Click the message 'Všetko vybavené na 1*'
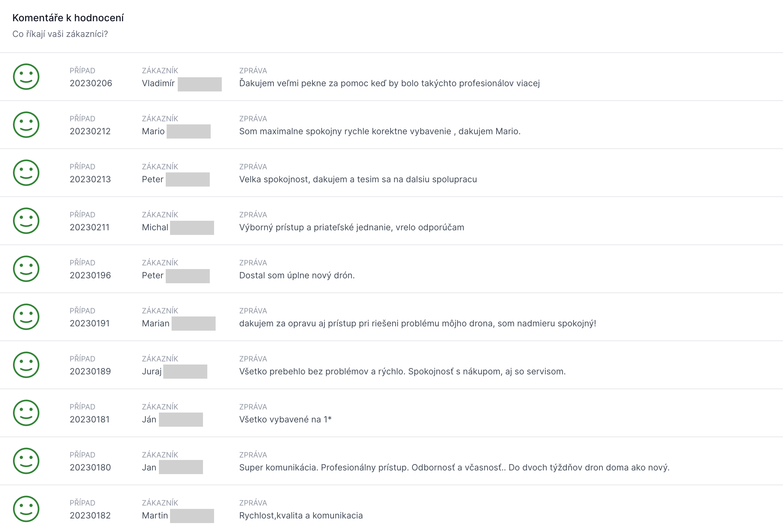This screenshot has width=783, height=532. coord(285,420)
